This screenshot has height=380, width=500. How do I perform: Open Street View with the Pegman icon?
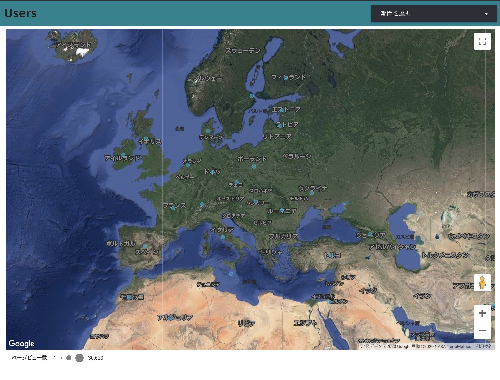pyautogui.click(x=482, y=283)
